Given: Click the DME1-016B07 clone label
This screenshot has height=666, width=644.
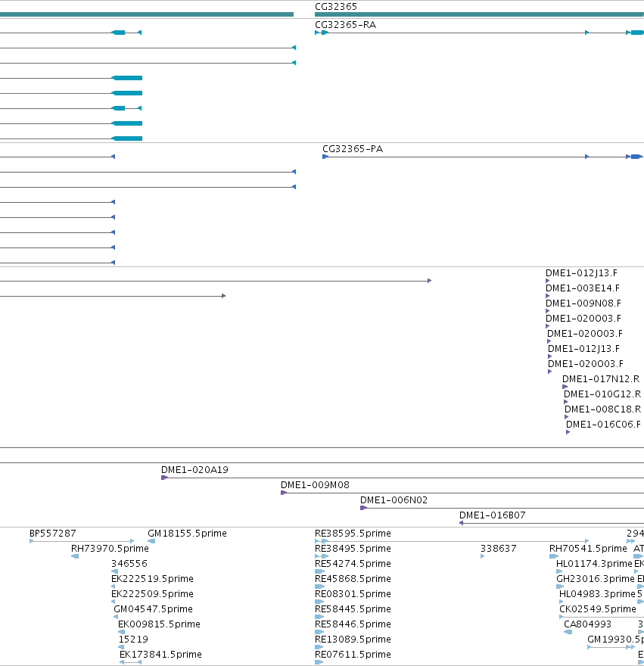Looking at the screenshot, I should pyautogui.click(x=493, y=515).
